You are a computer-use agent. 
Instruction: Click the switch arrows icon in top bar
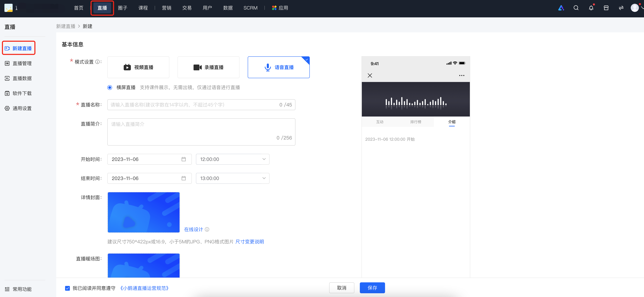(621, 8)
